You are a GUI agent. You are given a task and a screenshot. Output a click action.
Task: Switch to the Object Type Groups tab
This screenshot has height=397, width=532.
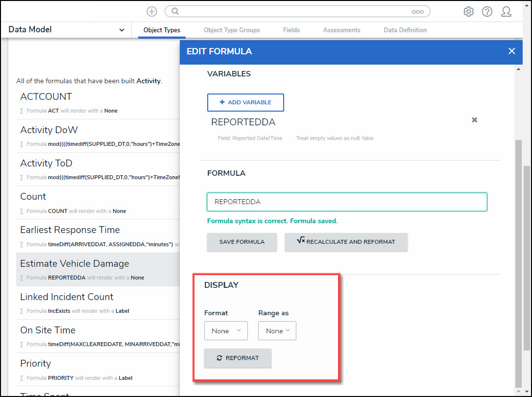pyautogui.click(x=232, y=30)
